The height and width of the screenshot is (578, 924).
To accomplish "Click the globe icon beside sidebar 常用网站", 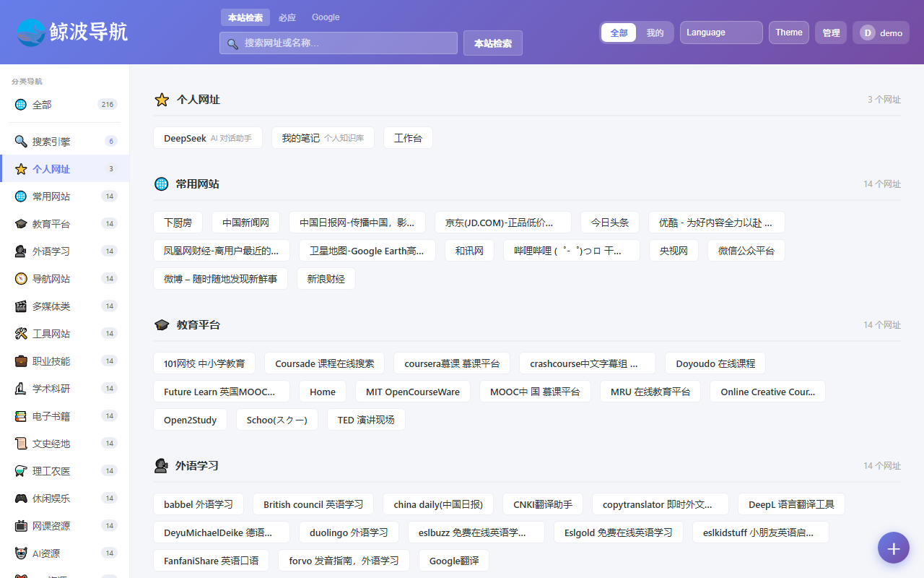I will [x=21, y=197].
